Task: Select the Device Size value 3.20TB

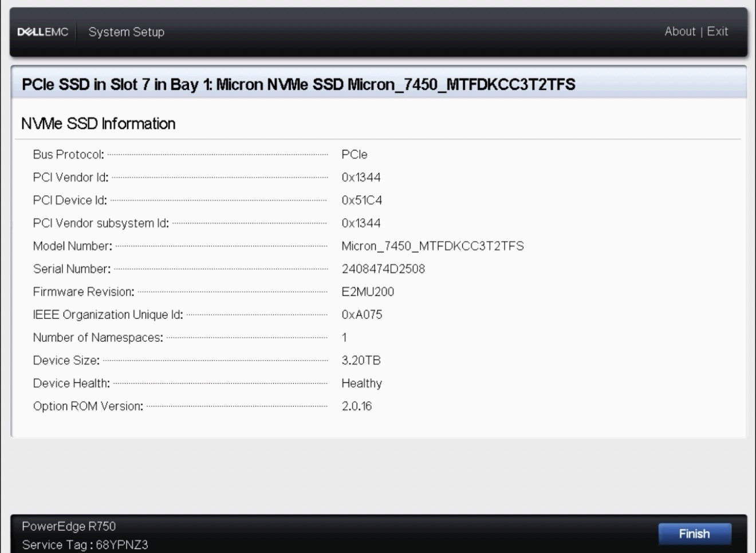Action: (361, 361)
